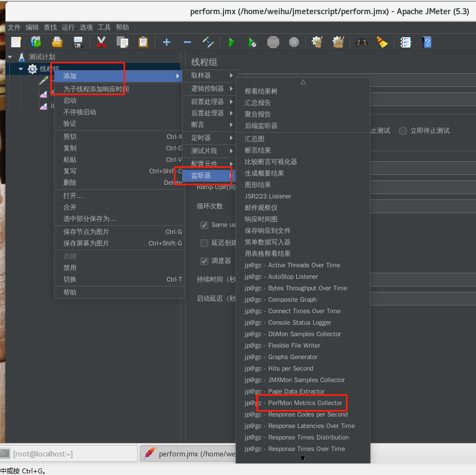Click the thread group gear icon

(x=32, y=69)
